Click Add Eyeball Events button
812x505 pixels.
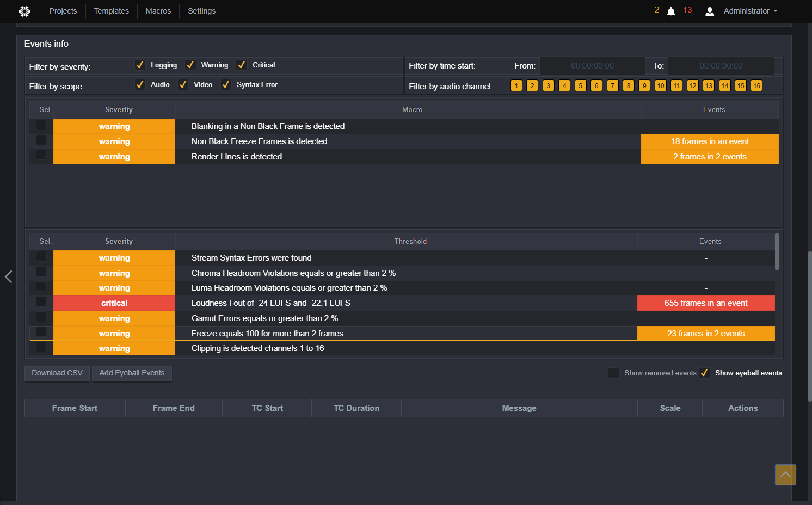132,373
